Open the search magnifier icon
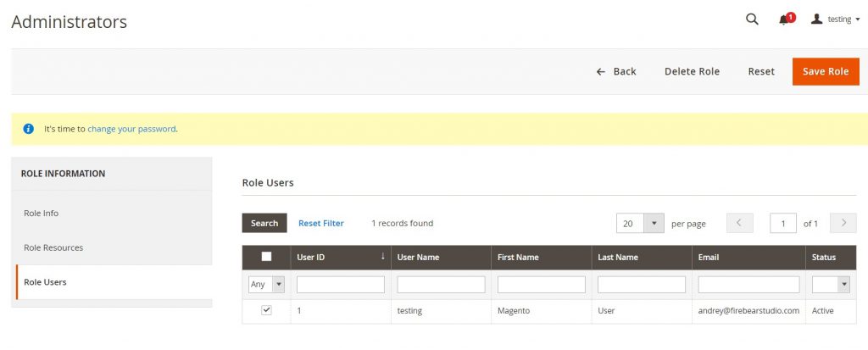868x350 pixels. coord(752,19)
